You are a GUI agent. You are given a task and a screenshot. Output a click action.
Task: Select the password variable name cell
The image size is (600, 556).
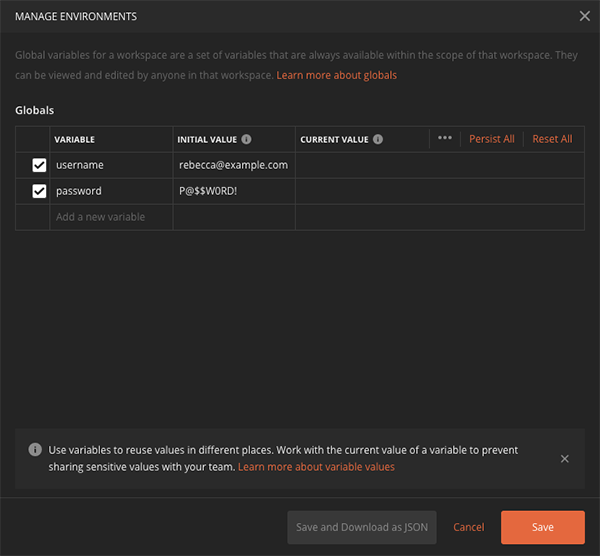click(x=111, y=191)
